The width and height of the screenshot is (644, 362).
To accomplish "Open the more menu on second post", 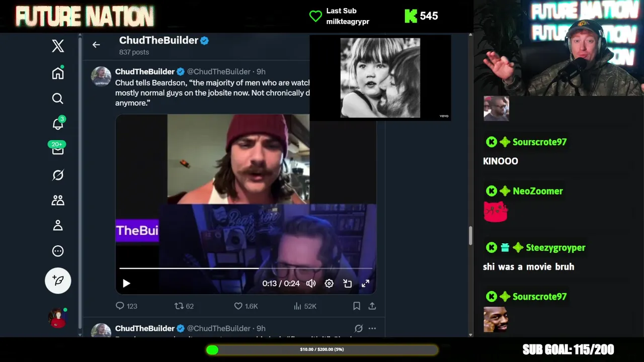I will click(372, 328).
